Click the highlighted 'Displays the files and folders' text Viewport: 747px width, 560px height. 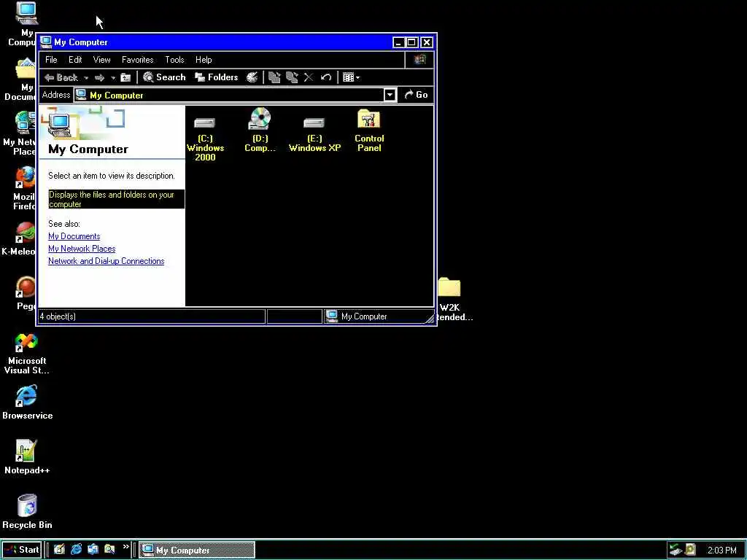click(116, 199)
